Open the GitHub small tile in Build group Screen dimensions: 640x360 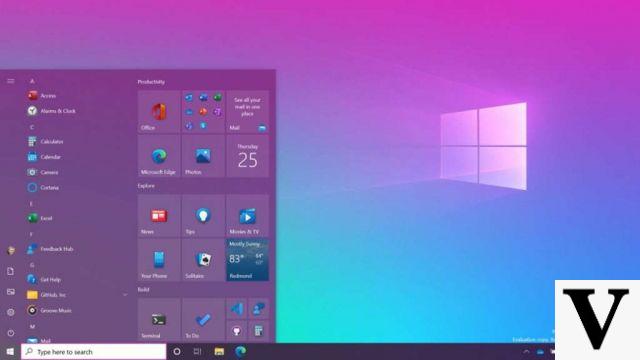[x=237, y=331]
